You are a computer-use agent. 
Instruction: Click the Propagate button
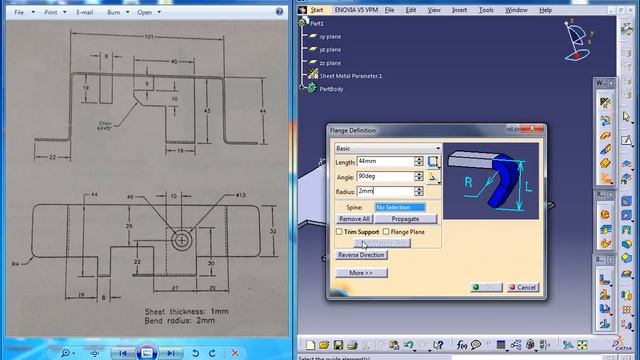pos(405,219)
